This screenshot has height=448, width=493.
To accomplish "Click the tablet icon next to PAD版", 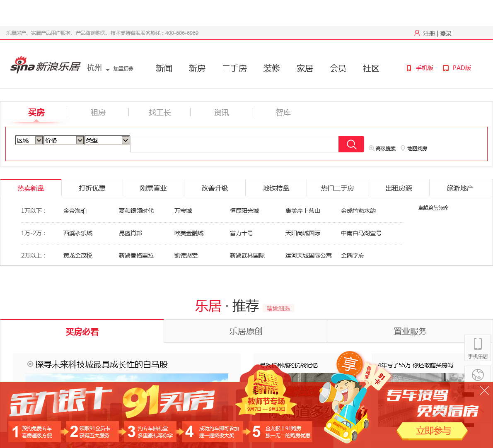I will tap(445, 68).
